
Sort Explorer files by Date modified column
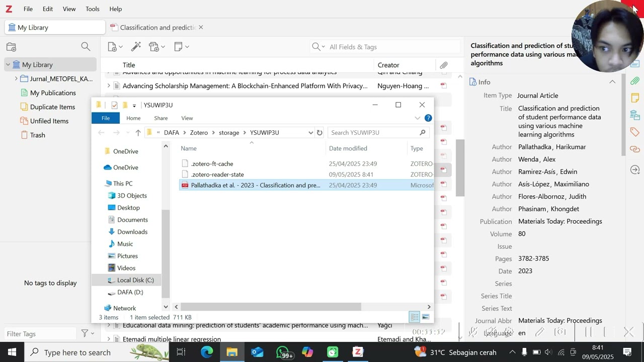coord(348,148)
